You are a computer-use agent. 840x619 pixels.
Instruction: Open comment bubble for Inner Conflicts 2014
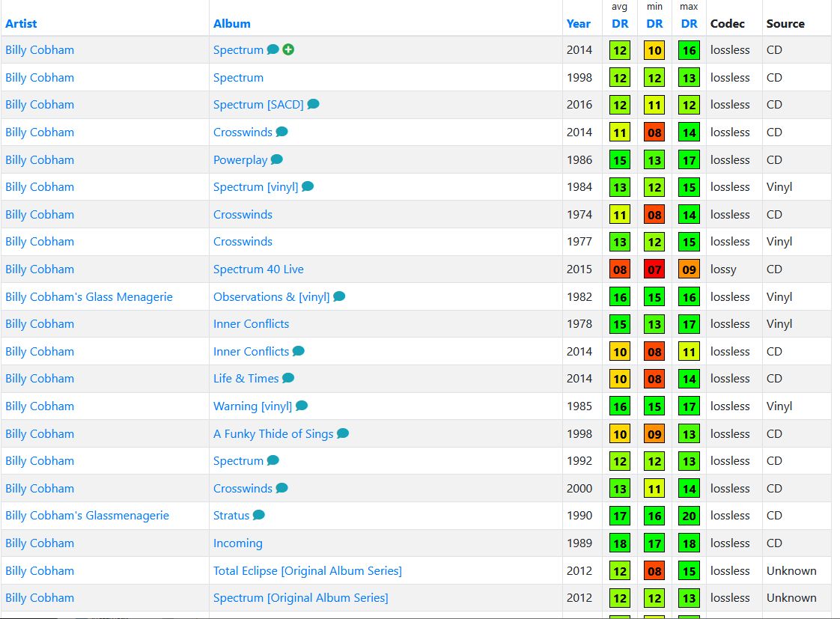[x=299, y=351]
